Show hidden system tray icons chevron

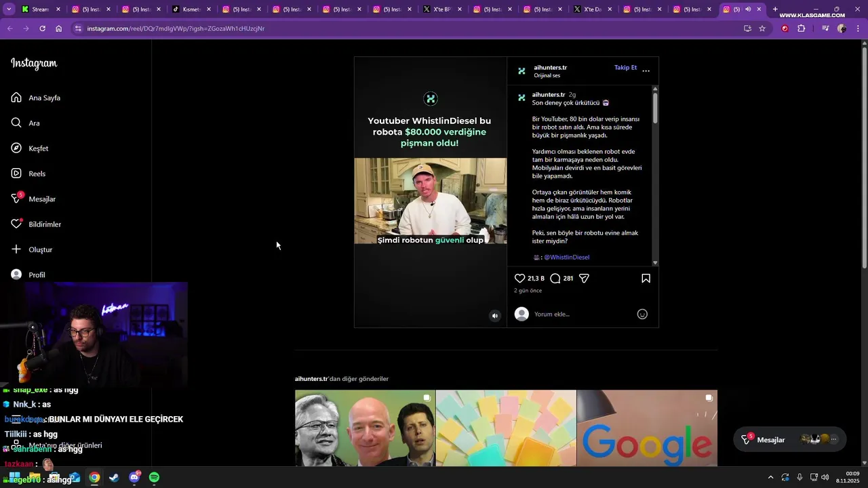(x=770, y=478)
